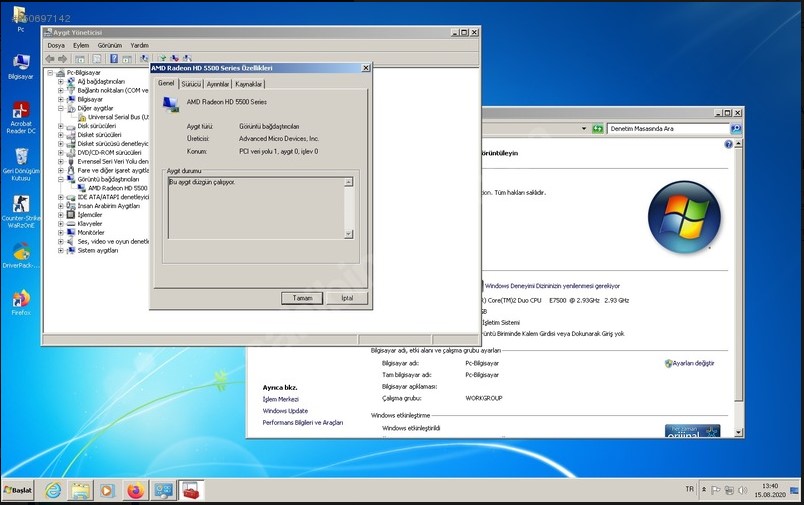This screenshot has width=804, height=505.
Task: Click the Windows Update link
Action: click(285, 411)
